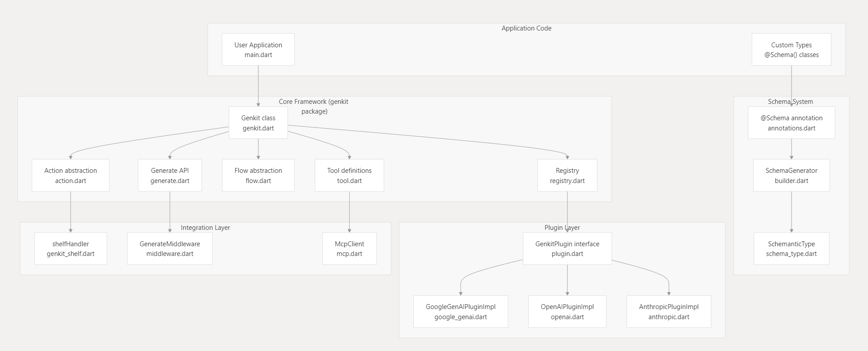868x351 pixels.
Task: Click the GenerateMiddleware middleware.dart box
Action: click(170, 248)
